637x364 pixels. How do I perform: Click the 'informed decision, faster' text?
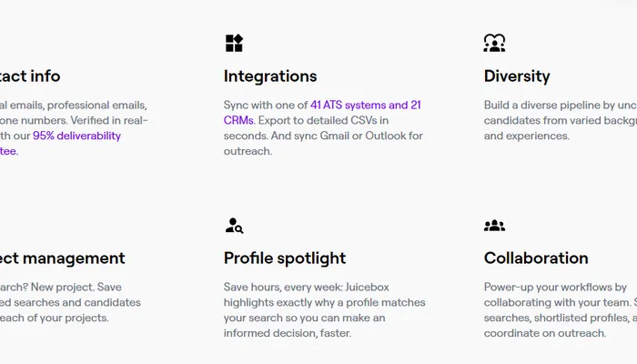click(287, 333)
